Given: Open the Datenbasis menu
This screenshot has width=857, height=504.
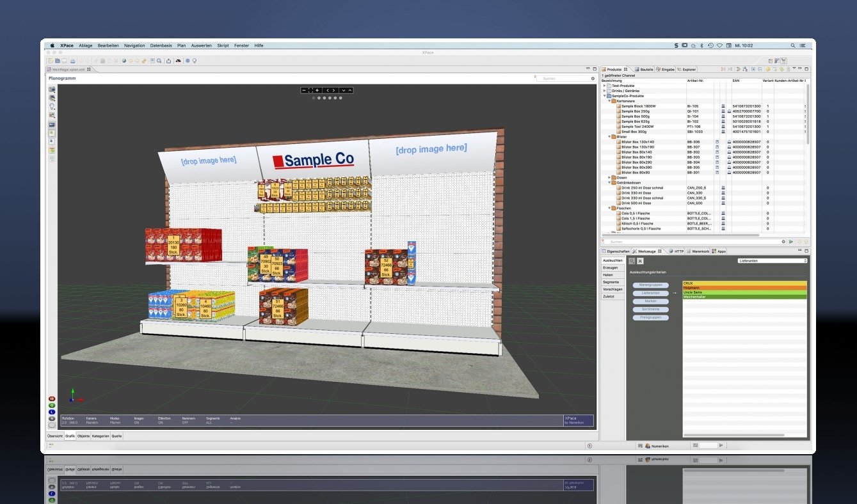Looking at the screenshot, I should click(161, 46).
